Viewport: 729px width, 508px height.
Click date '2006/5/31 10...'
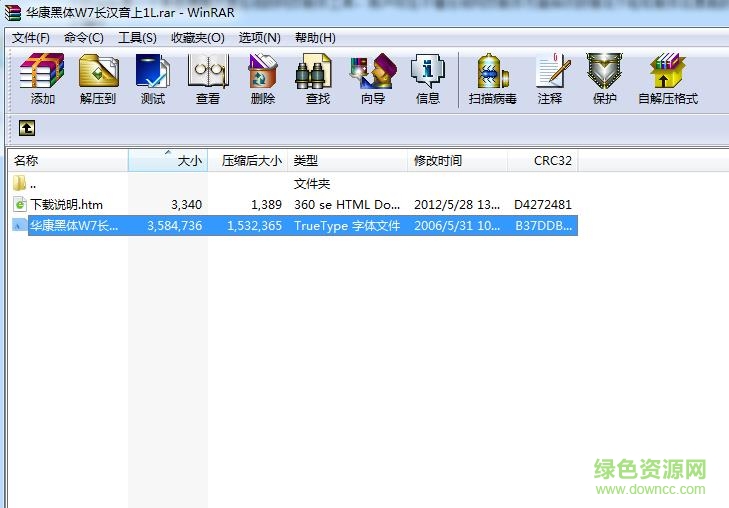click(457, 226)
